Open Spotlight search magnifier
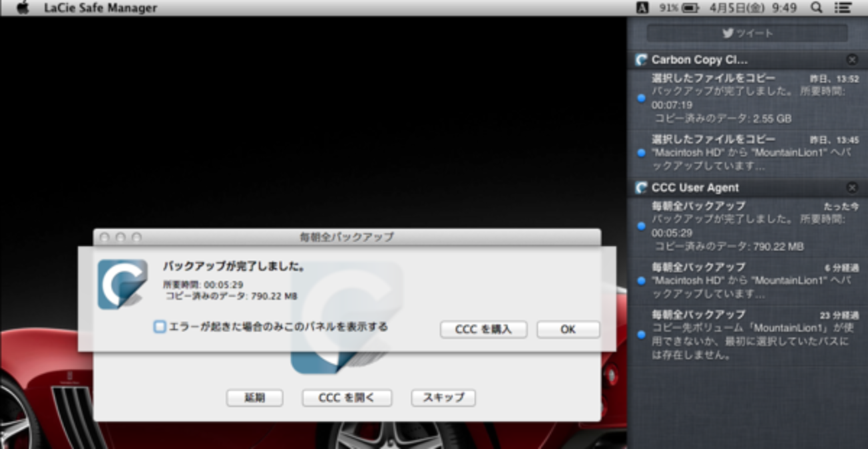The height and width of the screenshot is (449, 868). click(x=816, y=8)
